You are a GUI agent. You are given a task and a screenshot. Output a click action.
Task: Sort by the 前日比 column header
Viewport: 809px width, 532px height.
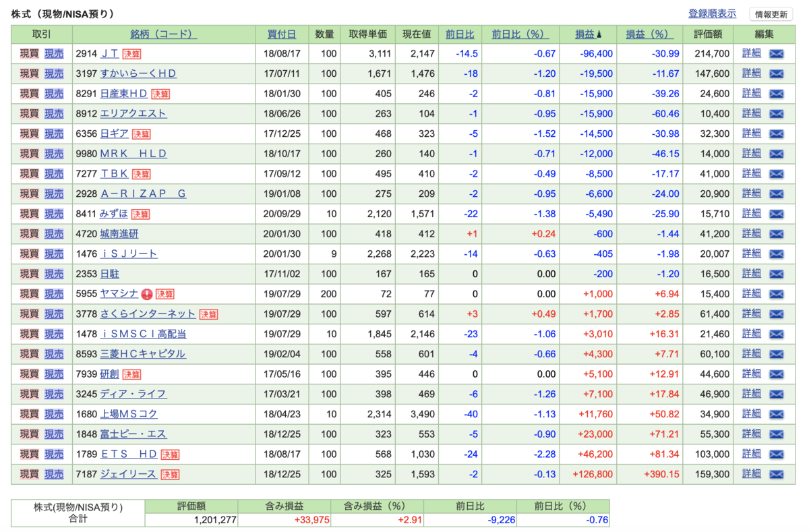tap(460, 34)
